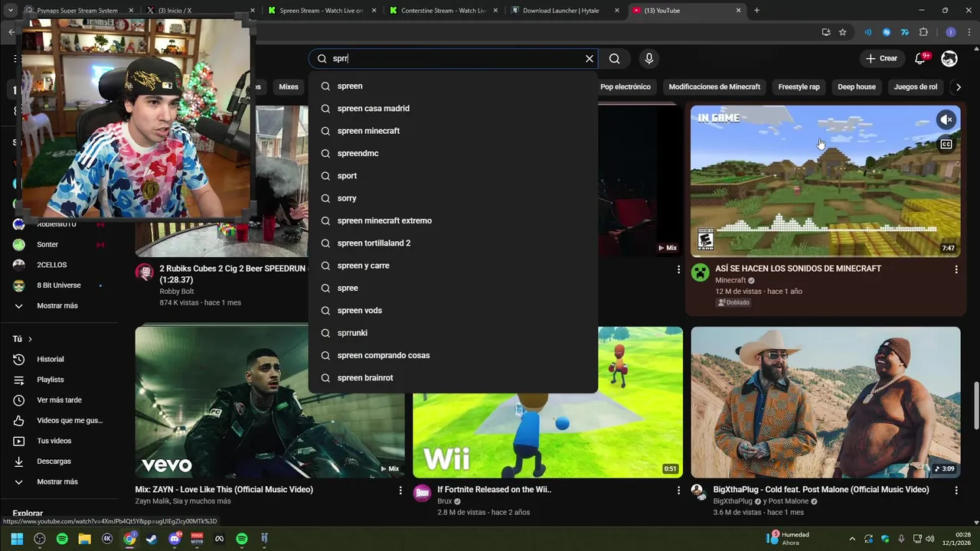Screen dimensions: 980x551
Task: Switch to Inicio / X tab
Action: click(200, 11)
